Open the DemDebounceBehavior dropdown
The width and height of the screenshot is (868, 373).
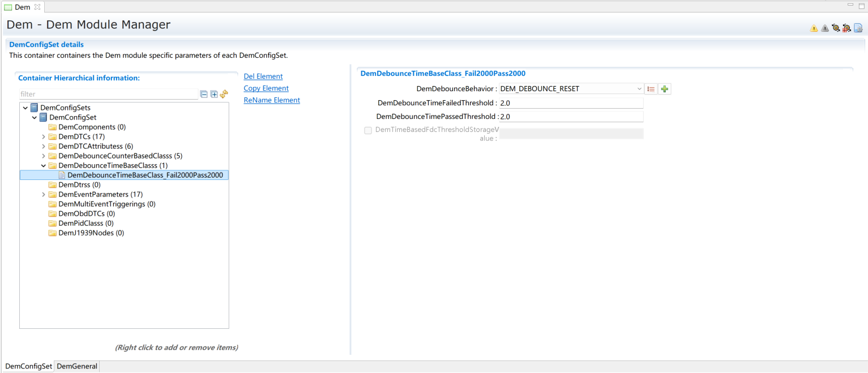coord(639,89)
